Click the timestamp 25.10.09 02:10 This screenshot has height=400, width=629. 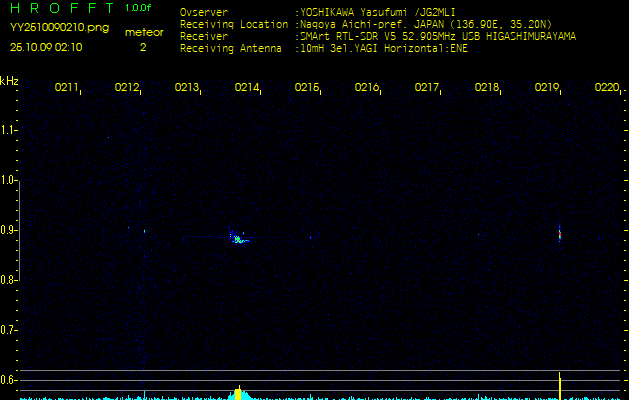(x=46, y=47)
